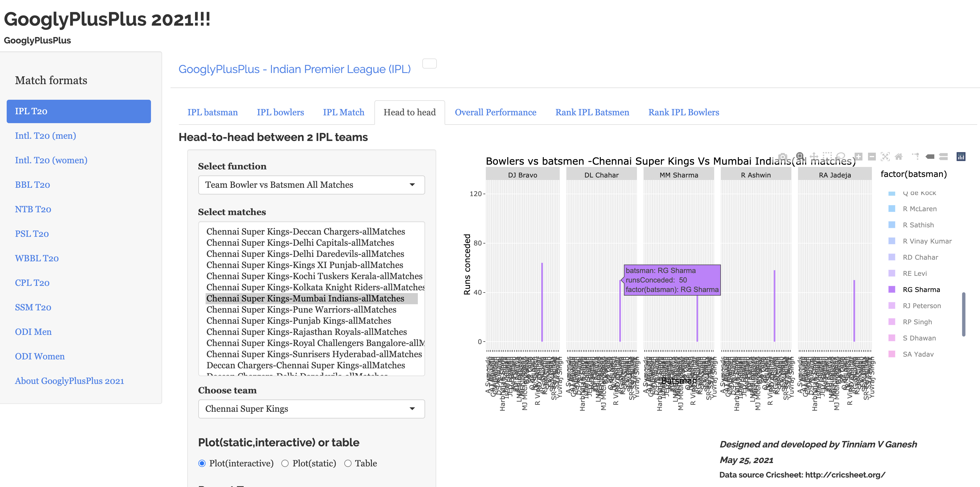Click the zoom out minus icon
This screenshot has height=487, width=980.
coord(872,156)
